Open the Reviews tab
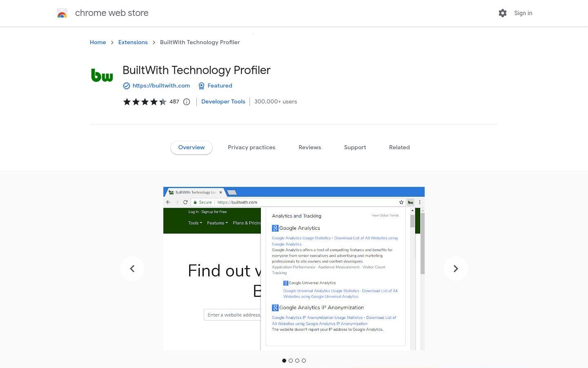The height and width of the screenshot is (368, 588). tap(310, 147)
